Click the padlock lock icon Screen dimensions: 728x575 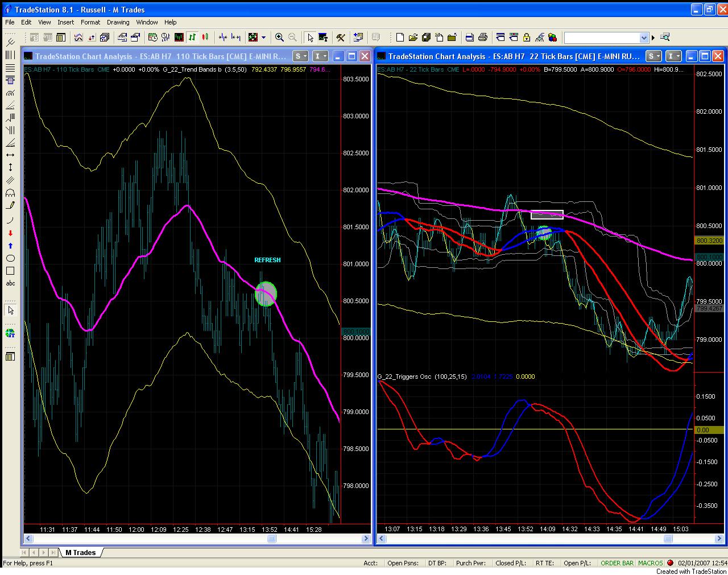coord(527,38)
